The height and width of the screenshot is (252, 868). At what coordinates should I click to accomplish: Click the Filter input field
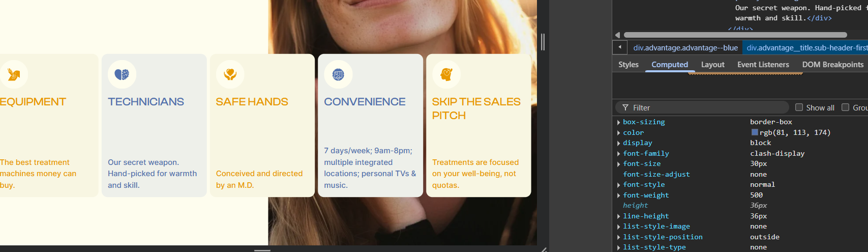pos(707,107)
